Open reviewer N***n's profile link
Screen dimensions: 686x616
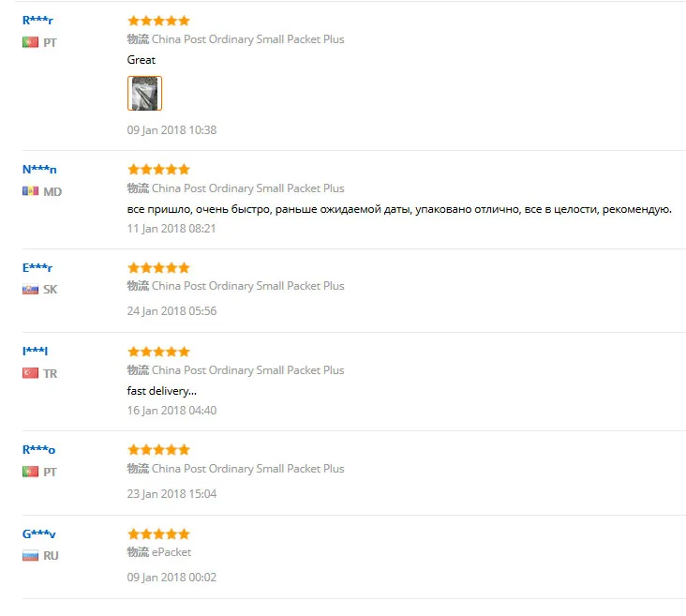pos(39,170)
